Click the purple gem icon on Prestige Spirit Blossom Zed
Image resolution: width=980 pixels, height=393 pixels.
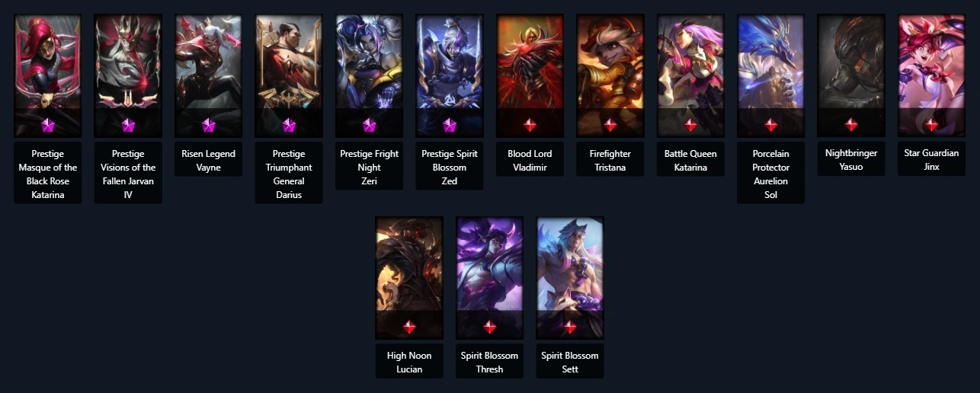pyautogui.click(x=450, y=124)
